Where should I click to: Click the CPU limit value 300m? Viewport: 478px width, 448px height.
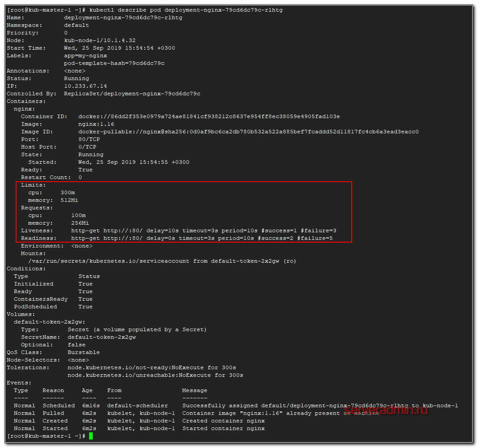coord(68,192)
